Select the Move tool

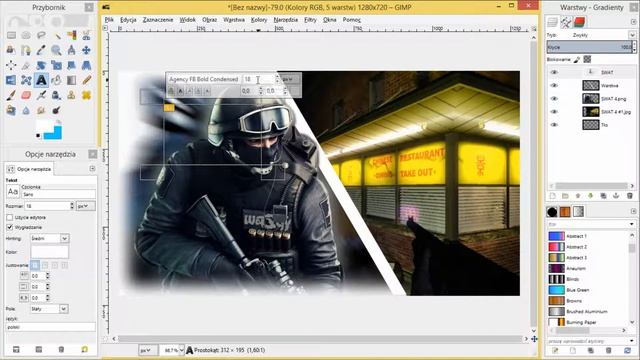(x=86, y=51)
